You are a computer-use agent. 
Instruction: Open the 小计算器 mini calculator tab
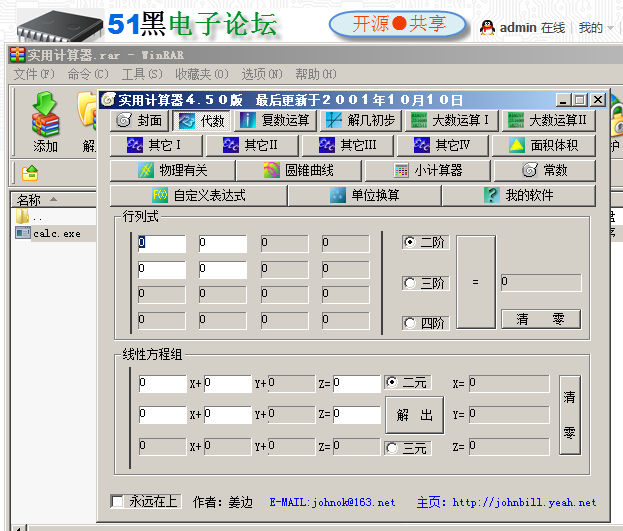tap(428, 171)
